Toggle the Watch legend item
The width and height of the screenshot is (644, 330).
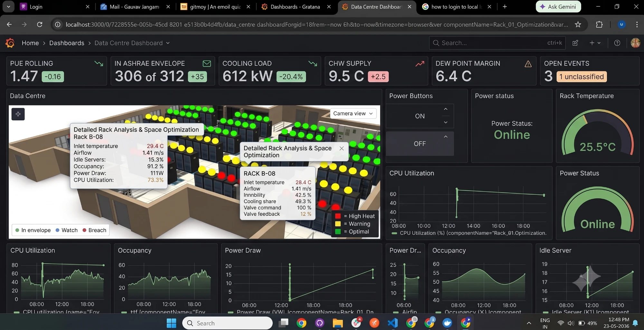tap(66, 230)
